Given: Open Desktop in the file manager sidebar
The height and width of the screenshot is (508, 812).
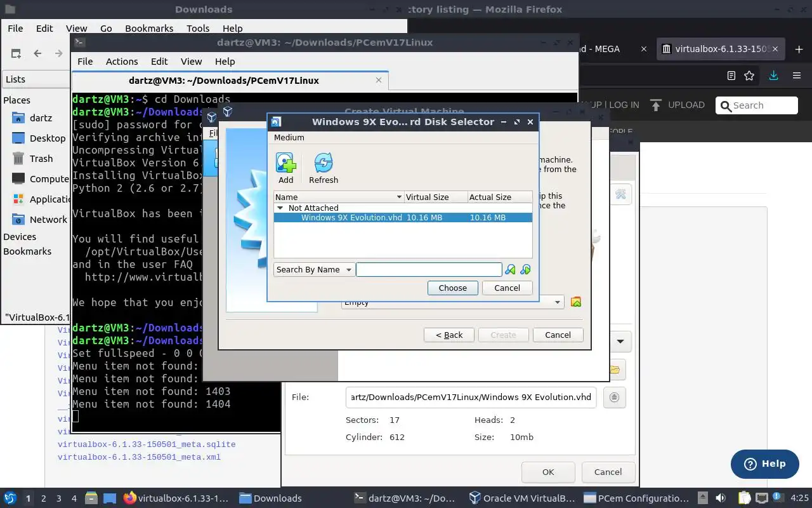Looking at the screenshot, I should [48, 138].
